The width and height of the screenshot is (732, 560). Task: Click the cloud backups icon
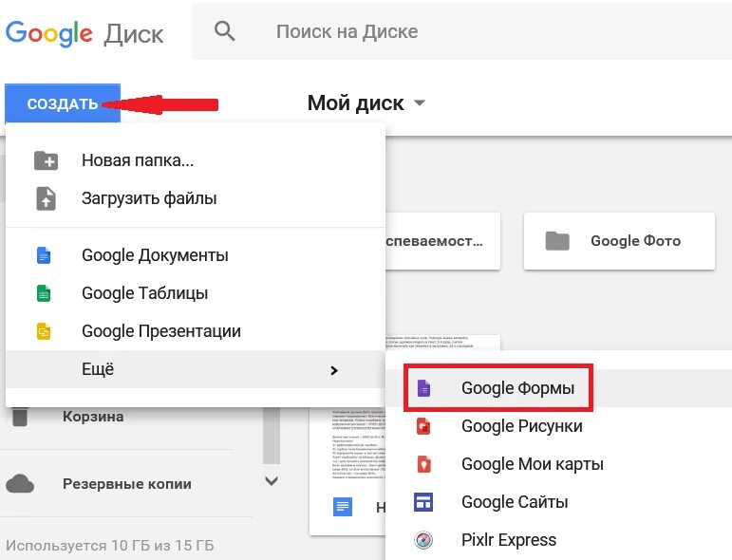click(20, 484)
